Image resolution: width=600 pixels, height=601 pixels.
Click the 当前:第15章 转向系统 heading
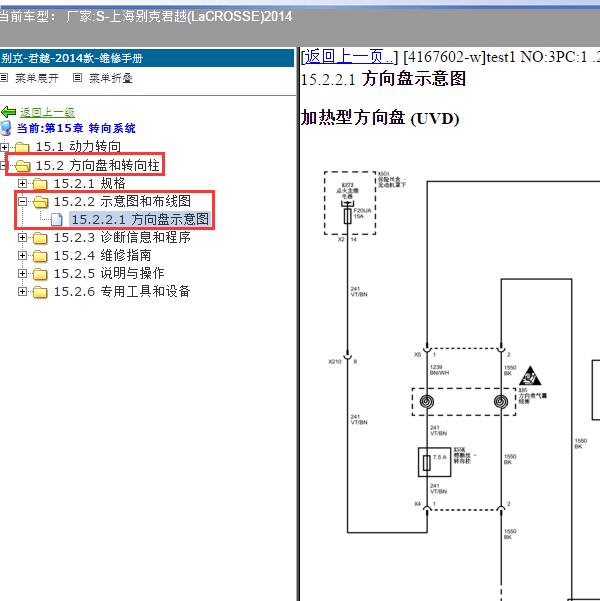tap(76, 128)
